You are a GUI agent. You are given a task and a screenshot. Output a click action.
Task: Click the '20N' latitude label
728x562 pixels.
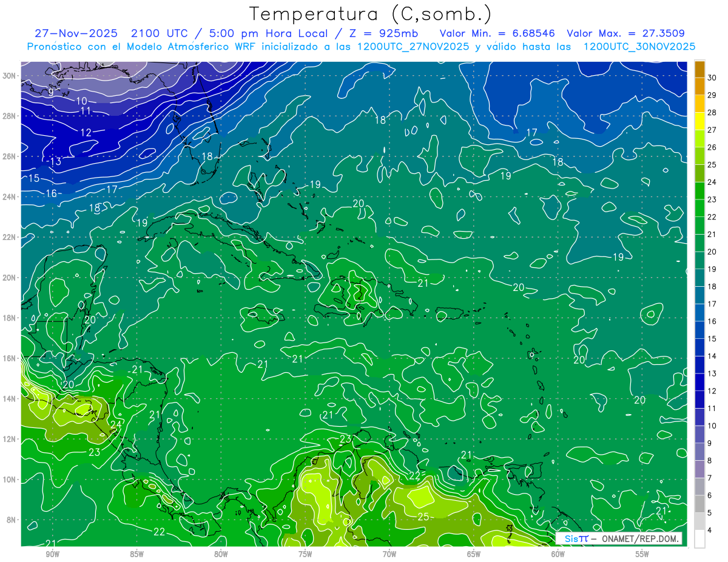(9, 278)
